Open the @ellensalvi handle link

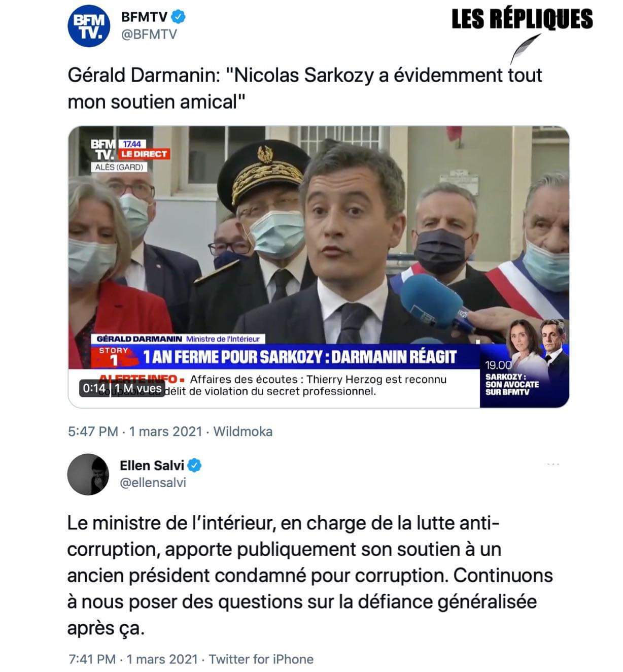(153, 482)
